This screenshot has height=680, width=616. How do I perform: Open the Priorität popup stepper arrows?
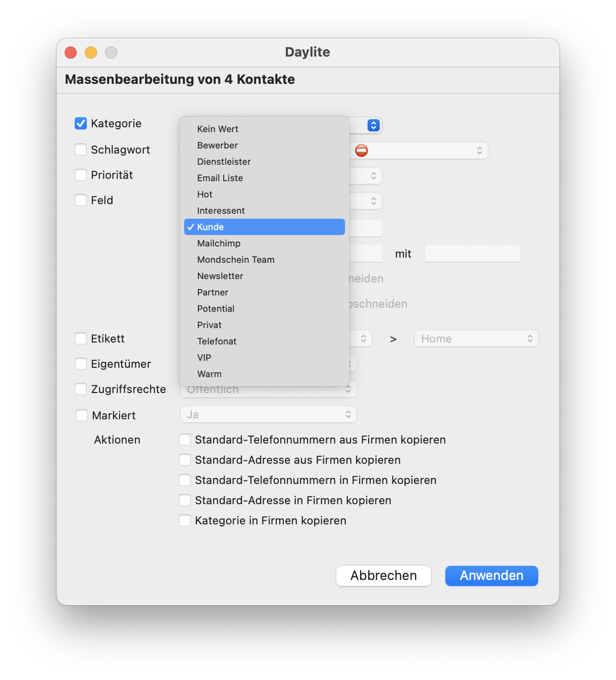click(x=373, y=176)
